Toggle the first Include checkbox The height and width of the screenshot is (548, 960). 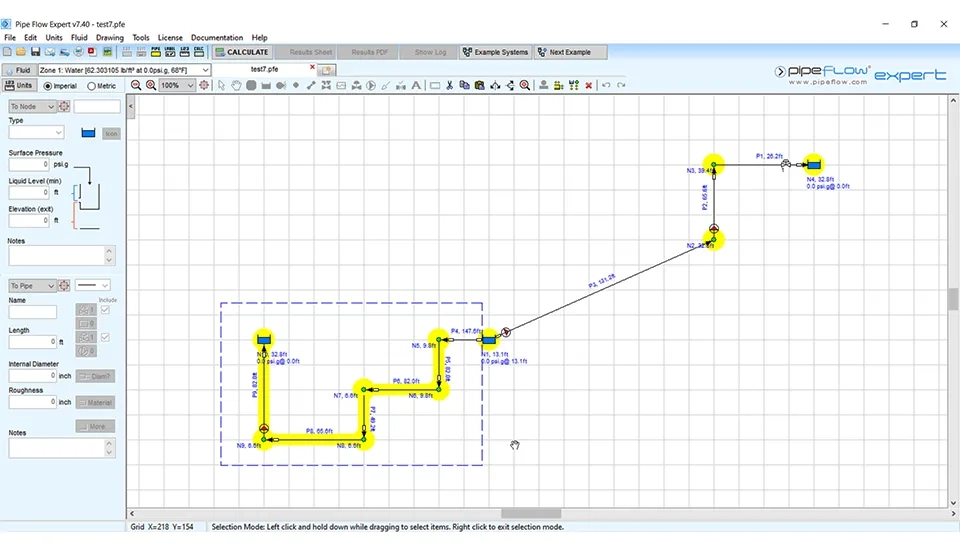(106, 310)
